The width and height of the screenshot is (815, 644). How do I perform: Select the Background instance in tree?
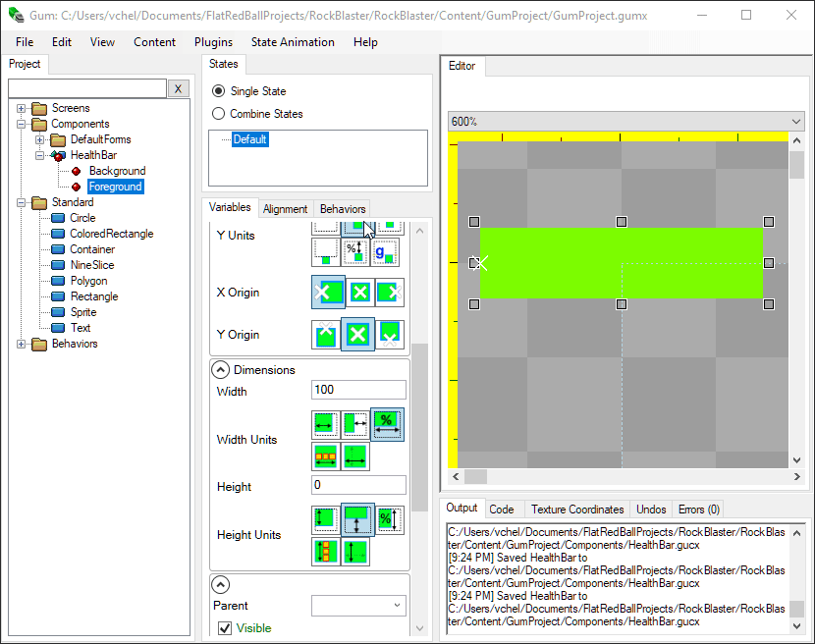pos(117,171)
